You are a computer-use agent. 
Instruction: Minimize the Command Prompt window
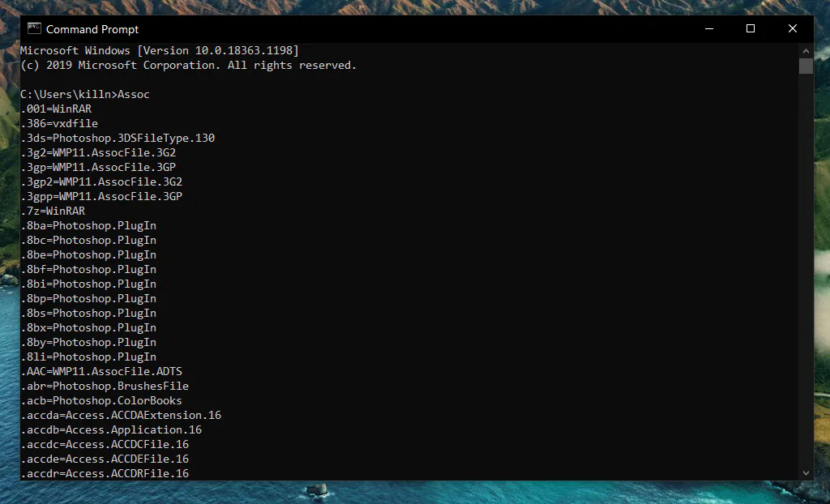[709, 28]
